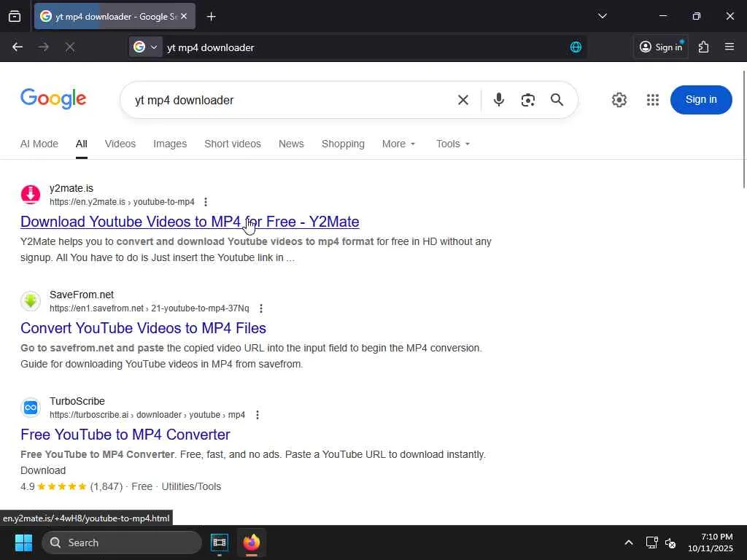Switch to Short videos tab

coord(233,144)
